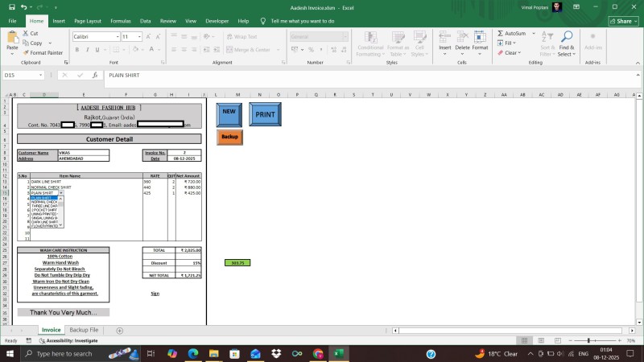Click the blue NEW button
The image size is (644, 362).
(229, 114)
